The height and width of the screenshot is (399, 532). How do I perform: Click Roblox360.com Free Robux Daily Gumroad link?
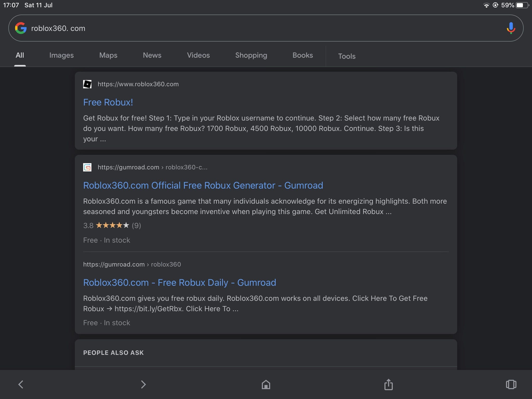tap(180, 282)
